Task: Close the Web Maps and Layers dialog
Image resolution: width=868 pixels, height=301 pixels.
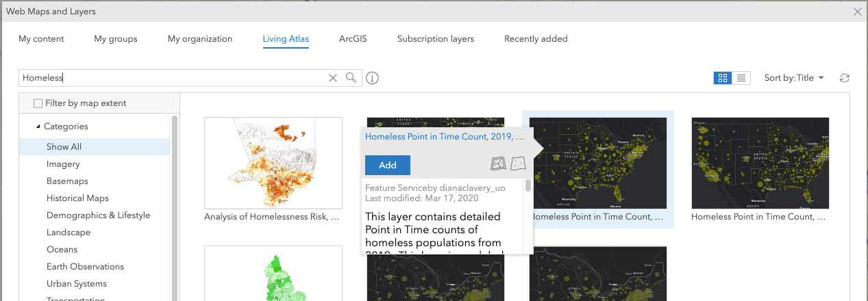Action: pyautogui.click(x=856, y=12)
